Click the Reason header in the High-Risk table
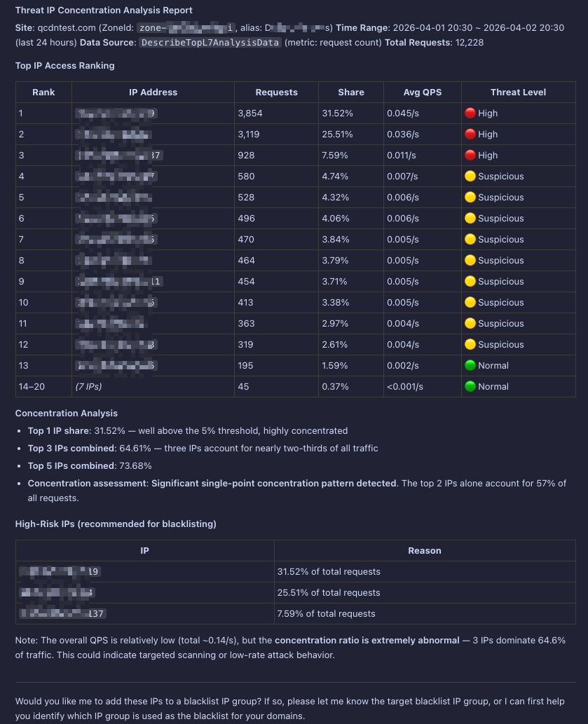 click(425, 550)
